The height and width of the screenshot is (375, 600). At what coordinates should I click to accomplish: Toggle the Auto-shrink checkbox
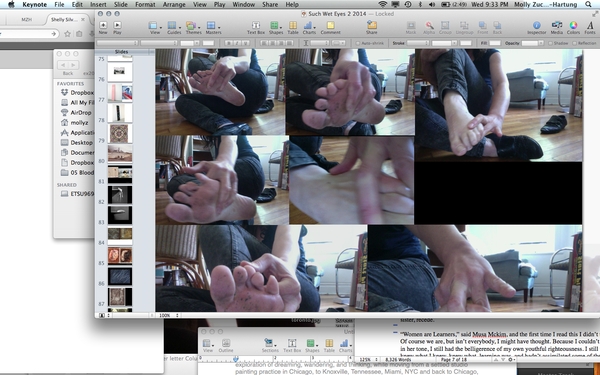tap(358, 43)
